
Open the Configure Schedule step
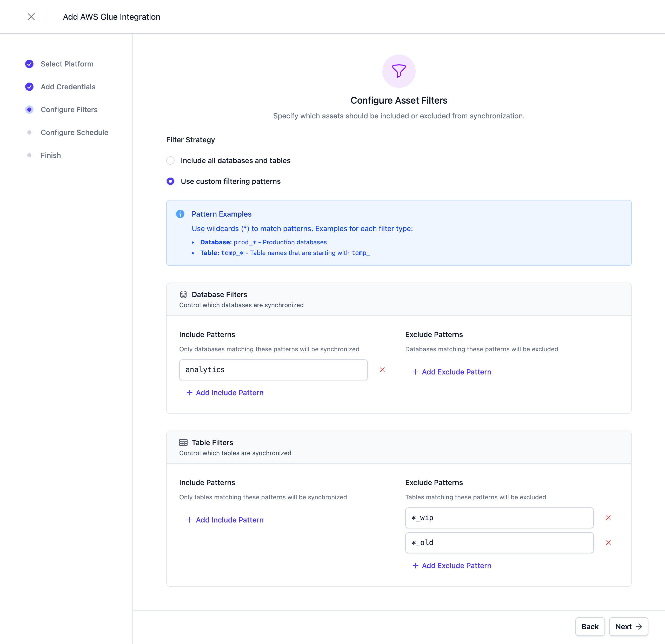(74, 133)
